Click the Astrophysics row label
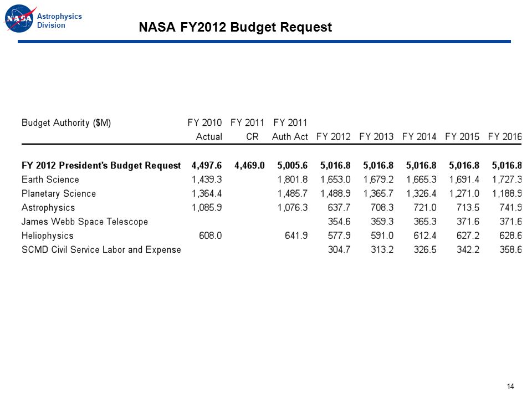This screenshot has height=399, width=532. 48,207
